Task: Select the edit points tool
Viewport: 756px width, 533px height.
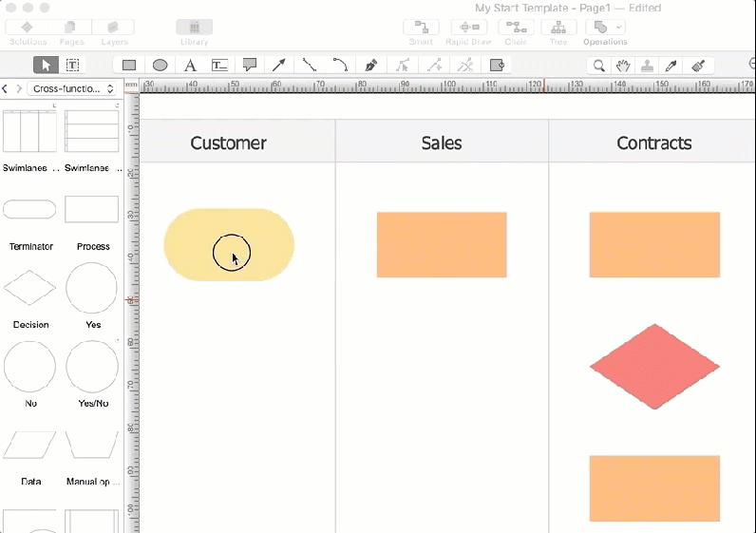Action: coord(403,66)
